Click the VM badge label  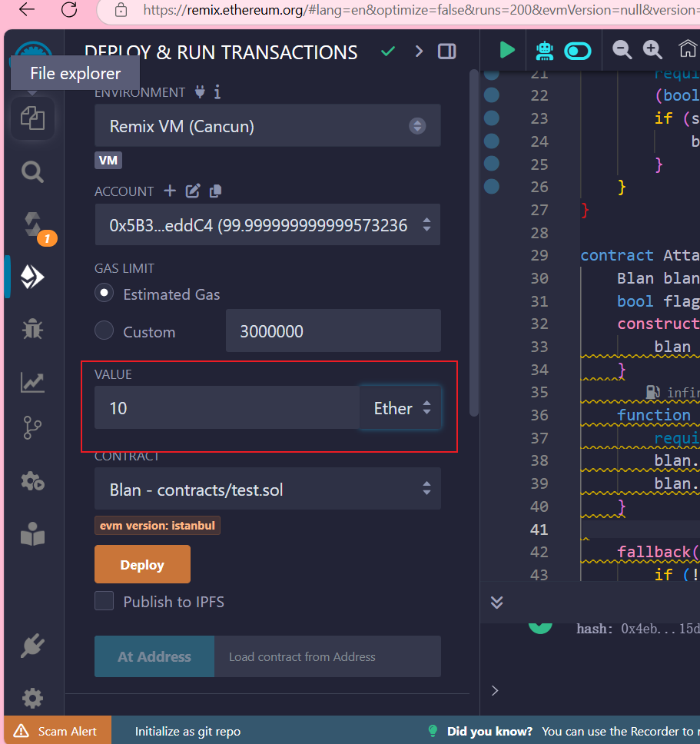click(108, 161)
